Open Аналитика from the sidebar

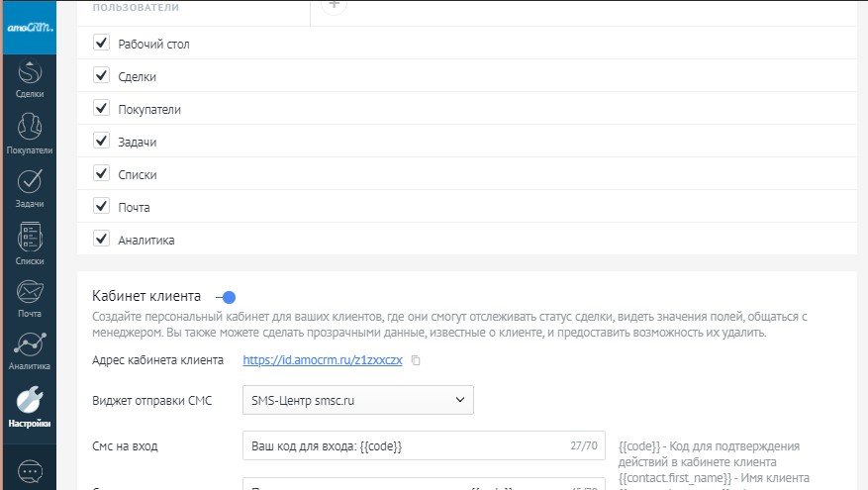click(x=29, y=350)
